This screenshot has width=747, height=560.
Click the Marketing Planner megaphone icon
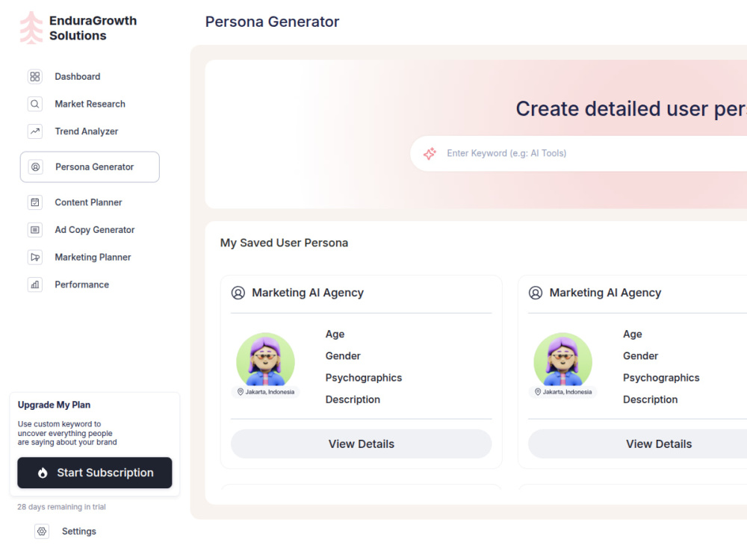35,257
